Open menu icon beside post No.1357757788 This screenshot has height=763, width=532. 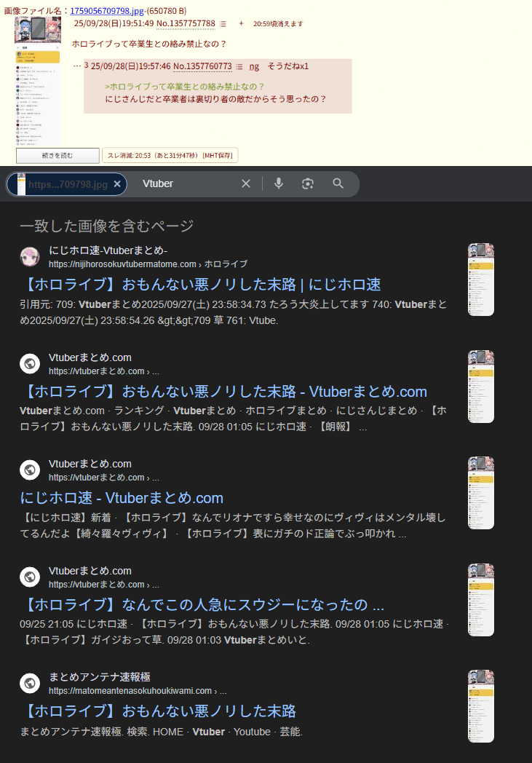pyautogui.click(x=223, y=24)
